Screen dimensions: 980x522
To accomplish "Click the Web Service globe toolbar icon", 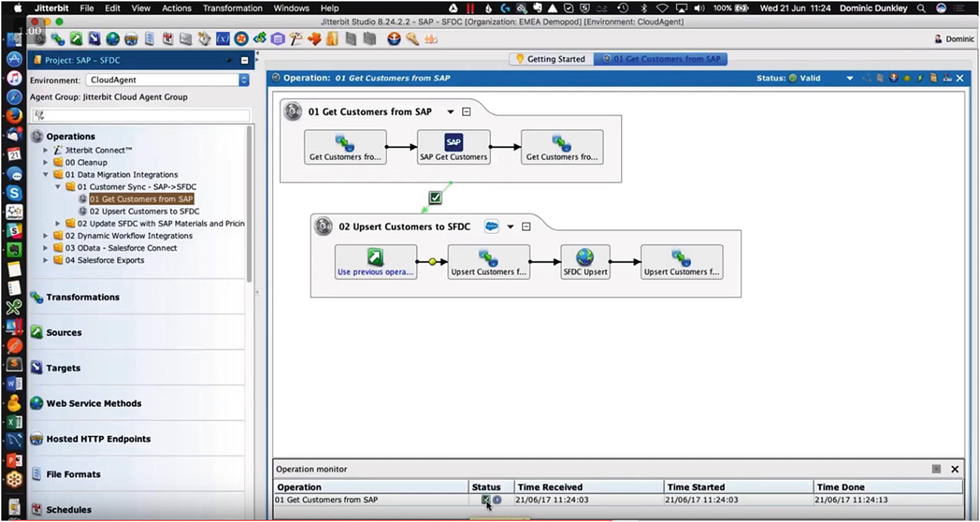I will coord(113,39).
